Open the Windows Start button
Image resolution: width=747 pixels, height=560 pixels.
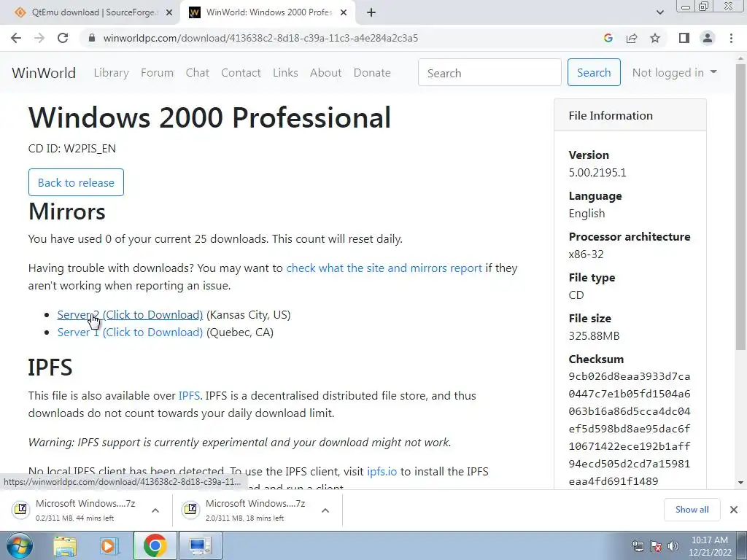coord(19,545)
